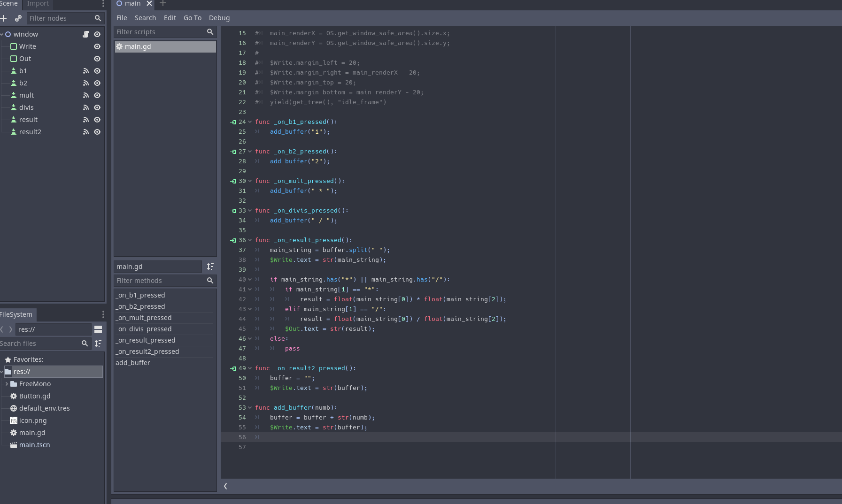The width and height of the screenshot is (842, 504).
Task: Click the signal connection icon on line 36
Action: point(233,240)
